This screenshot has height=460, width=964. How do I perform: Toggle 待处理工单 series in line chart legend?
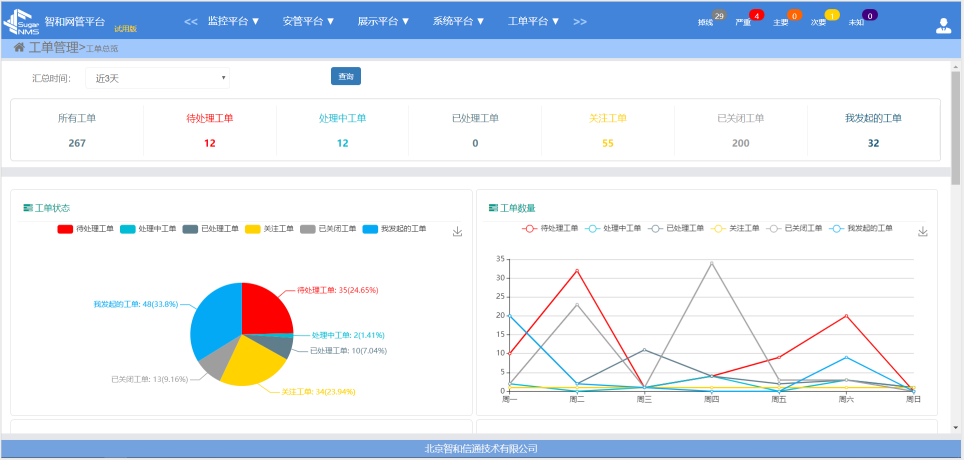tap(550, 228)
